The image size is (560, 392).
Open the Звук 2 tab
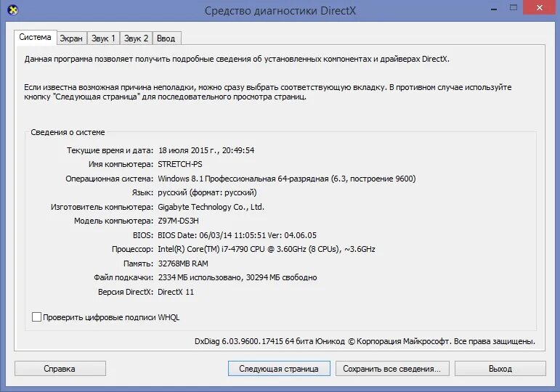click(136, 38)
